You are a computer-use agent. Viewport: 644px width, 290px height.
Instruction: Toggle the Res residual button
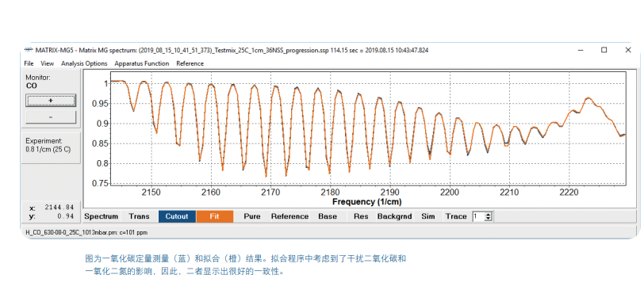[361, 216]
